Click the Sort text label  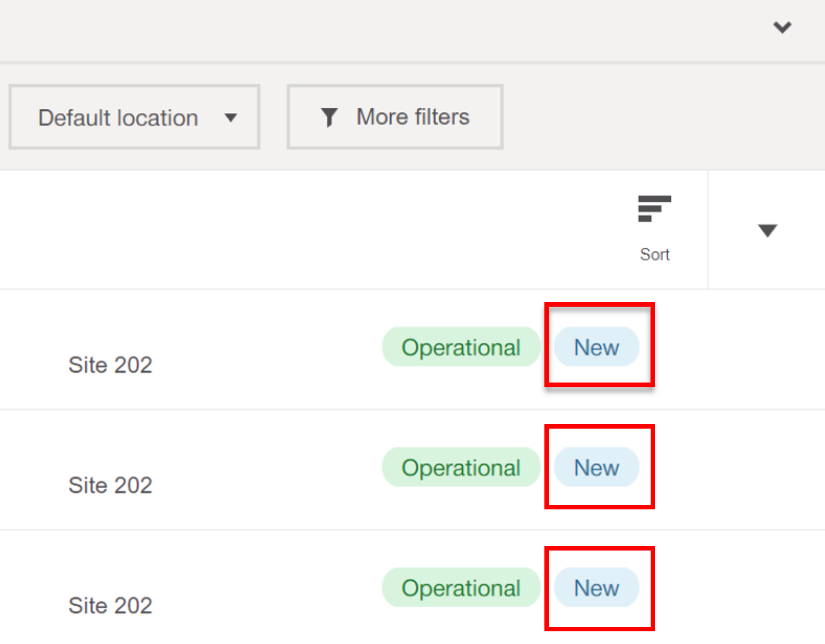[654, 255]
